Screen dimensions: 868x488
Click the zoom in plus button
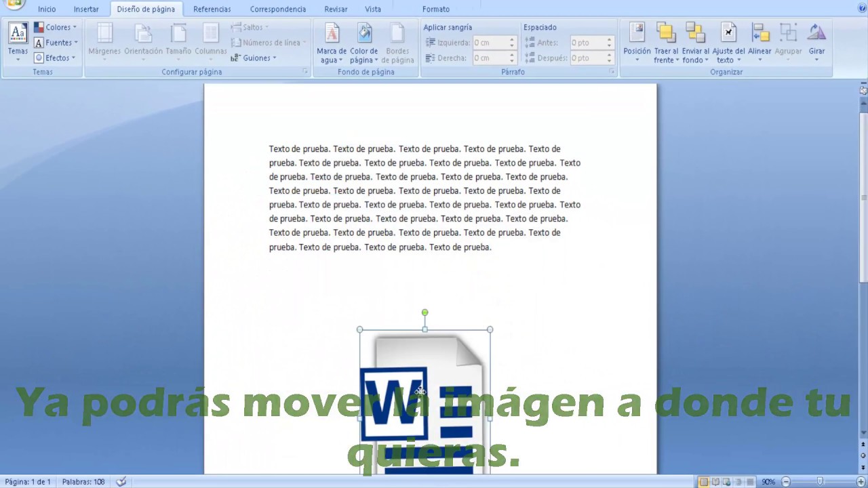861,482
